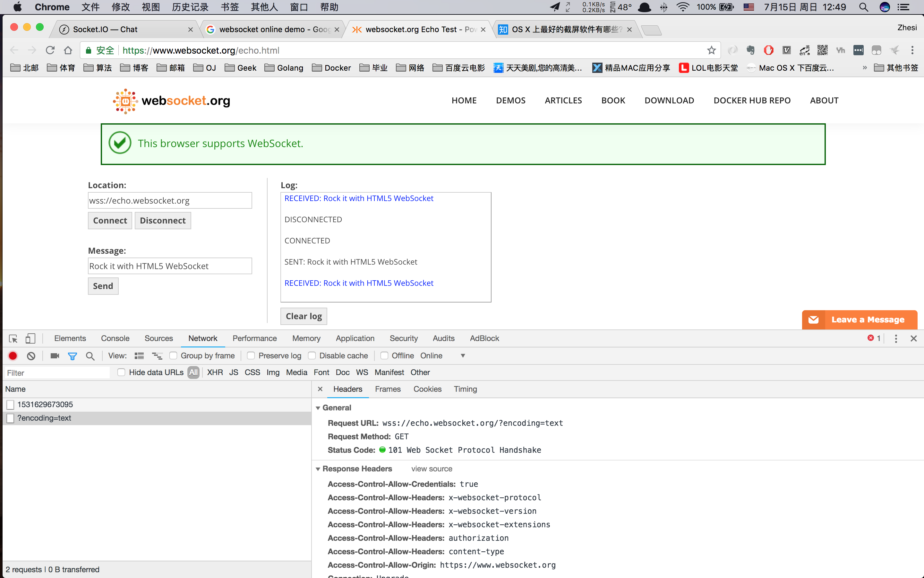The width and height of the screenshot is (924, 578).
Task: Enable Group by frame checkbox
Action: (x=173, y=356)
